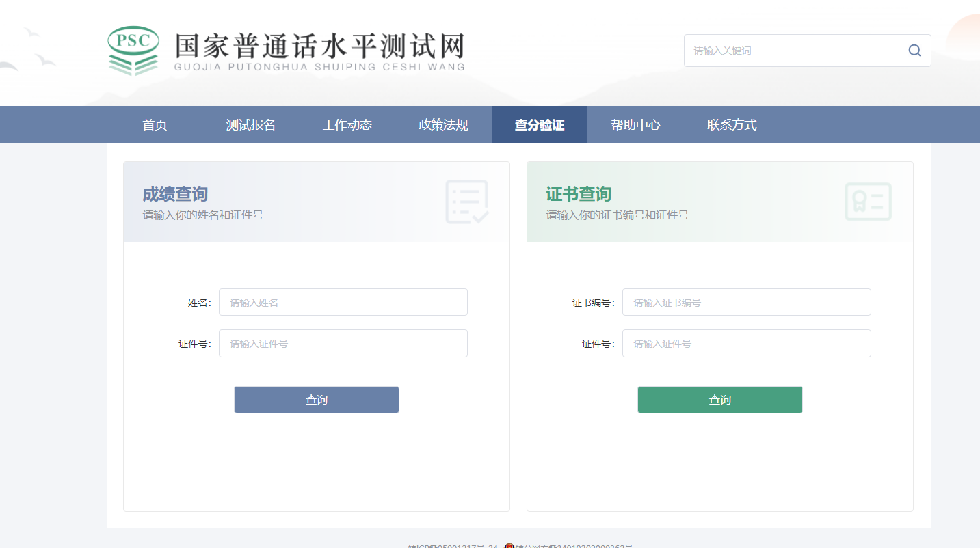Navigate to 联系方式
This screenshot has height=548, width=980.
tap(732, 125)
